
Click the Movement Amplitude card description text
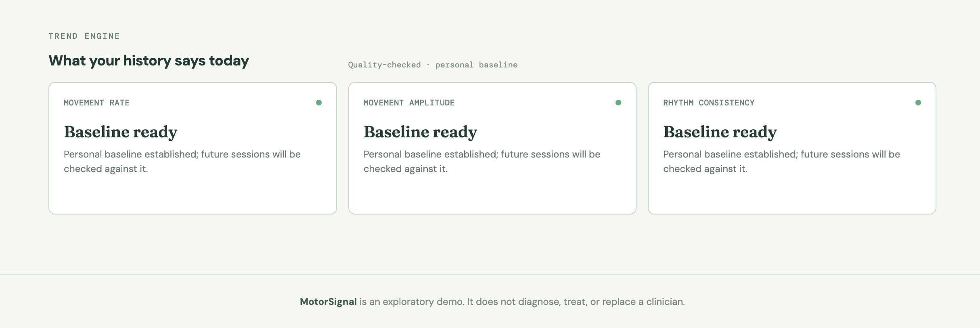pos(482,162)
